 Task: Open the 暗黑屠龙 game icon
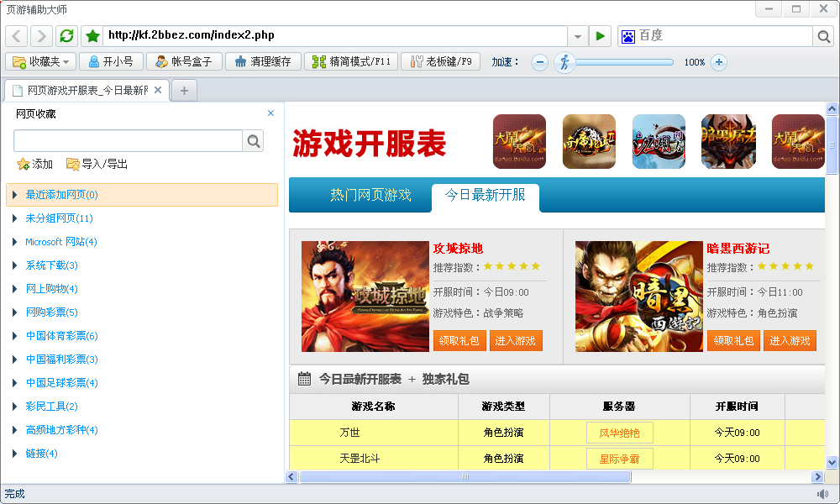click(728, 141)
